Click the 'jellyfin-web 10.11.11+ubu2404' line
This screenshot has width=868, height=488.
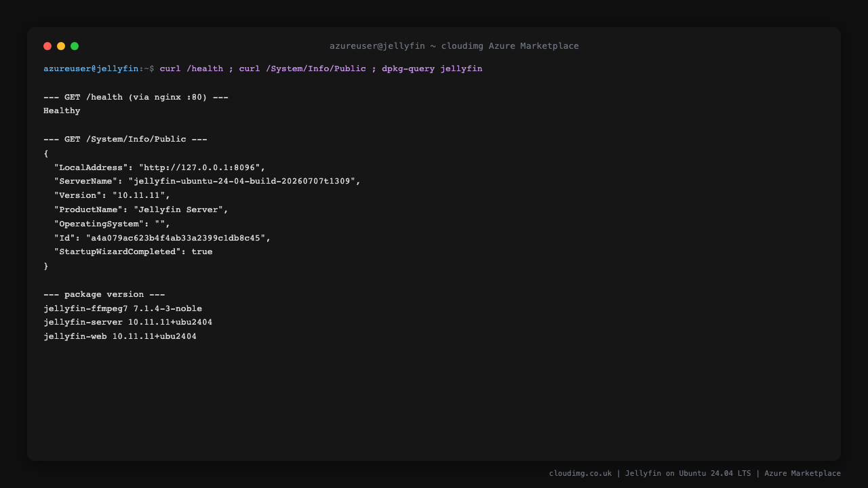[120, 337]
